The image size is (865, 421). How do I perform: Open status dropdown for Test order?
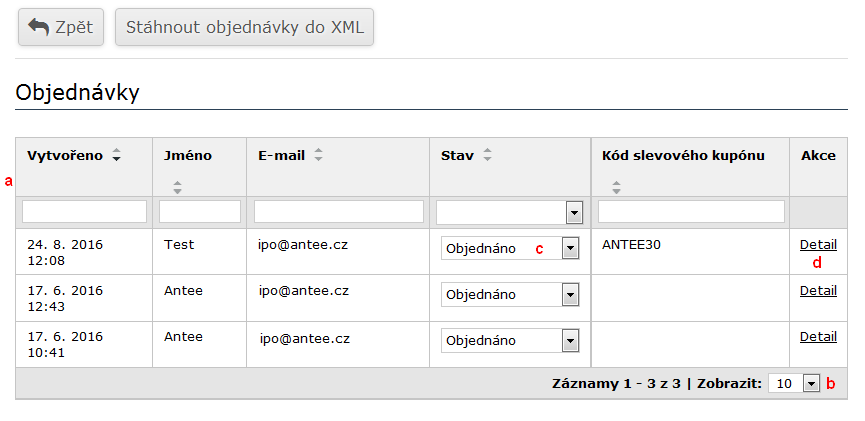pyautogui.click(x=510, y=249)
